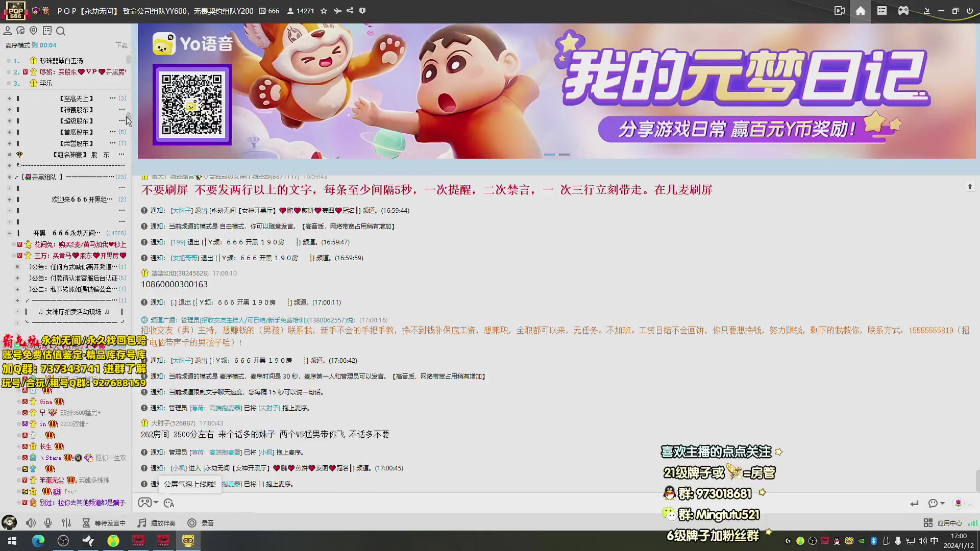Favorite this channel with the star icon

click(324, 11)
